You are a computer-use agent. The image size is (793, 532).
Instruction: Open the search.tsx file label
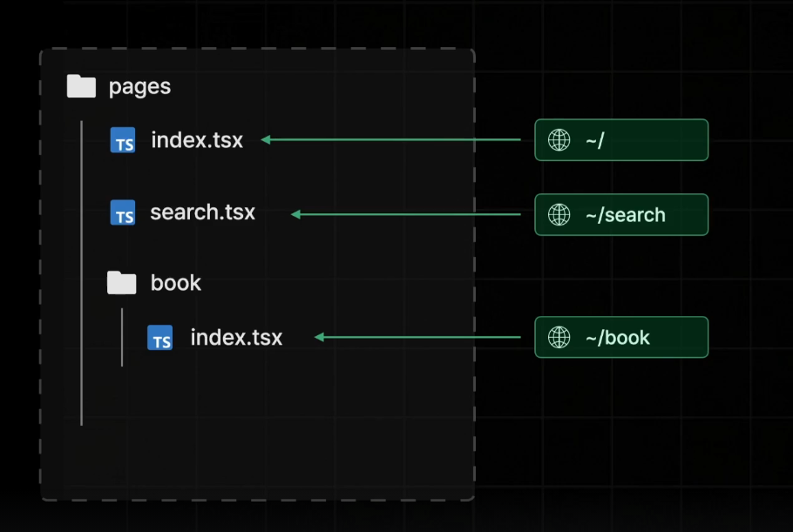(x=202, y=212)
